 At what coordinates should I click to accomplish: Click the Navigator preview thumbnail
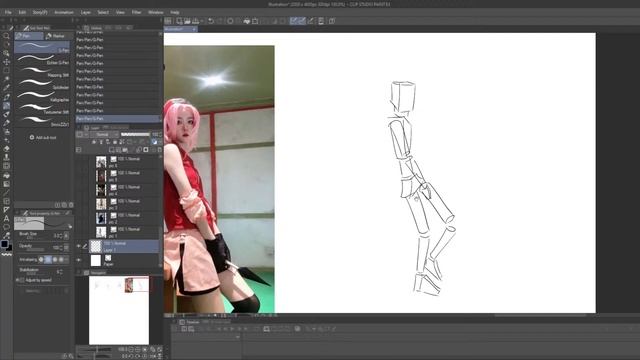tap(119, 310)
